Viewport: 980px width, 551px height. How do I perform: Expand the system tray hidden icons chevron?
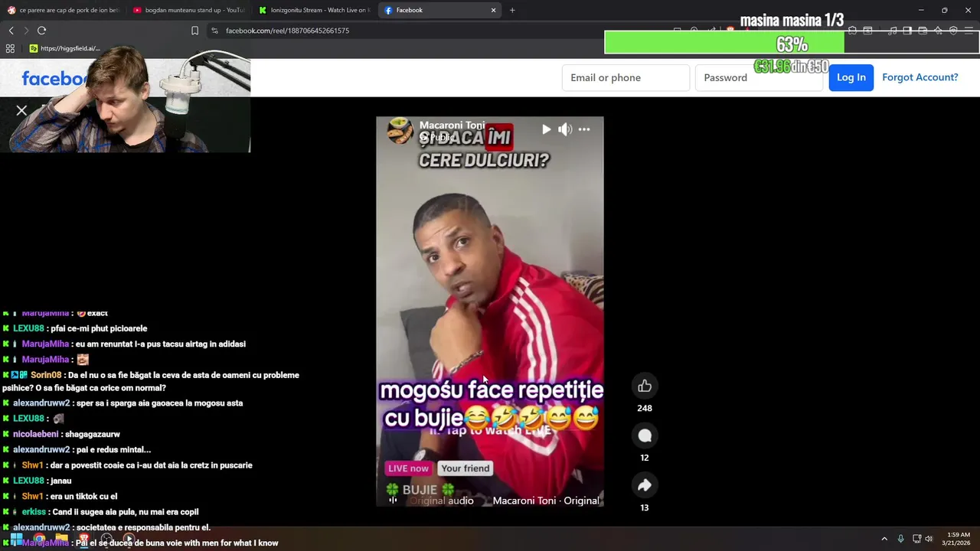point(884,539)
